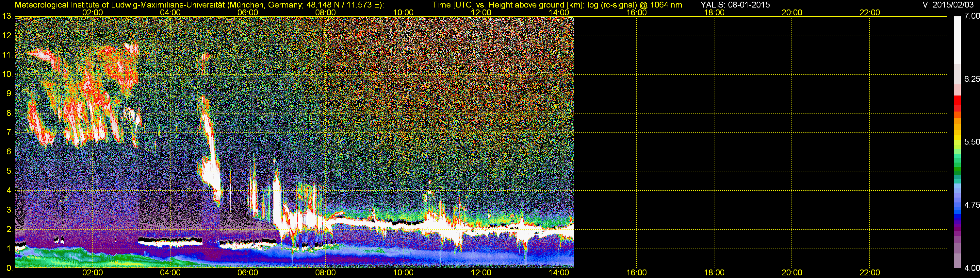Click the 08:00 tick label on the bottom axis
Image resolution: width=980 pixels, height=278 pixels.
(326, 273)
